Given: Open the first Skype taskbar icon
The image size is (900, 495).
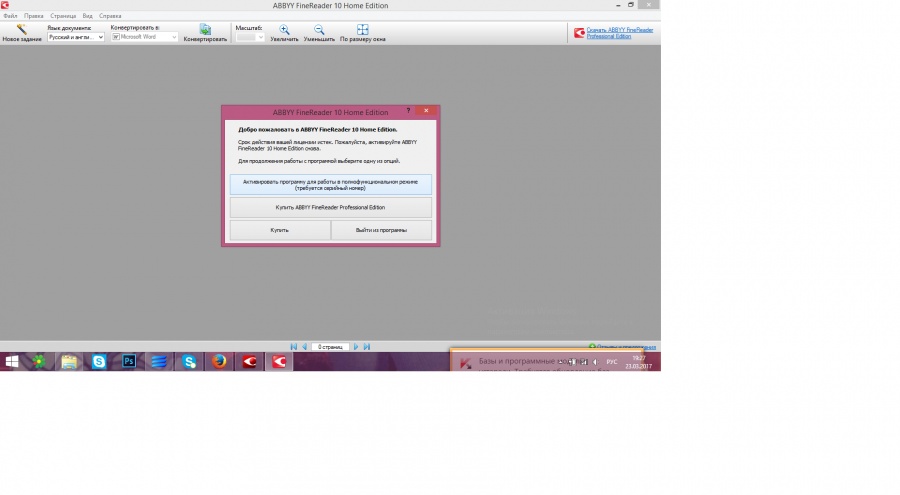Looking at the screenshot, I should (99, 361).
